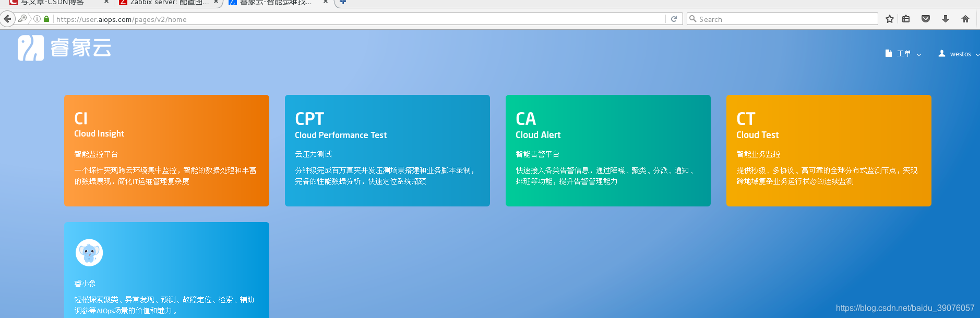The width and height of the screenshot is (980, 318).
Task: Click the 智能监控平台 subtitle text
Action: coord(96,154)
